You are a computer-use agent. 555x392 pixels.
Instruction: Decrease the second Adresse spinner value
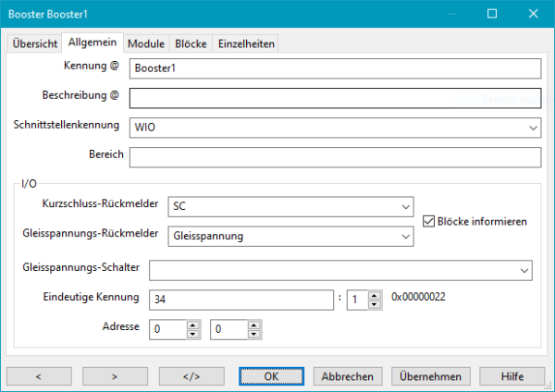point(253,334)
